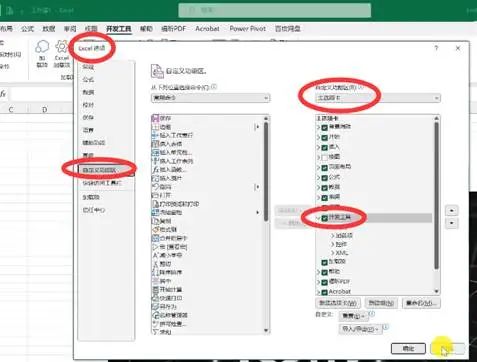The width and height of the screenshot is (477, 362).
Task: Choose the 插入工作表行 command icon
Action: click(x=155, y=135)
